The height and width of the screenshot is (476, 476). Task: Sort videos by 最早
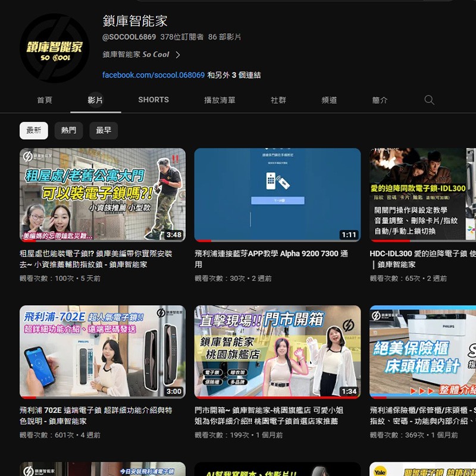click(104, 130)
